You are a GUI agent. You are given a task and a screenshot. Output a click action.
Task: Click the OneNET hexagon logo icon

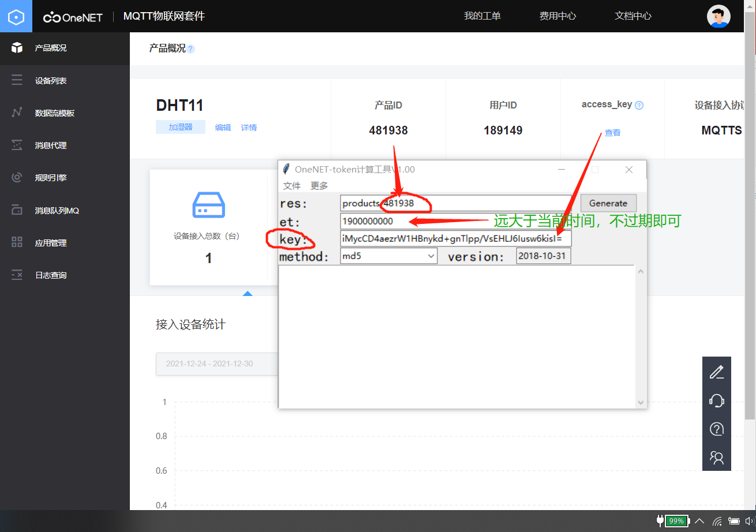(16, 16)
